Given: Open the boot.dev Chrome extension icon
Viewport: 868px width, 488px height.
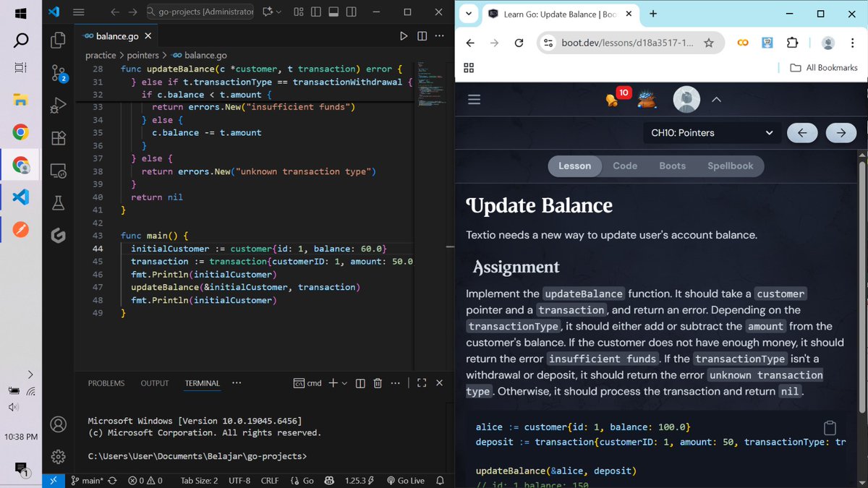Looking at the screenshot, I should coord(742,43).
